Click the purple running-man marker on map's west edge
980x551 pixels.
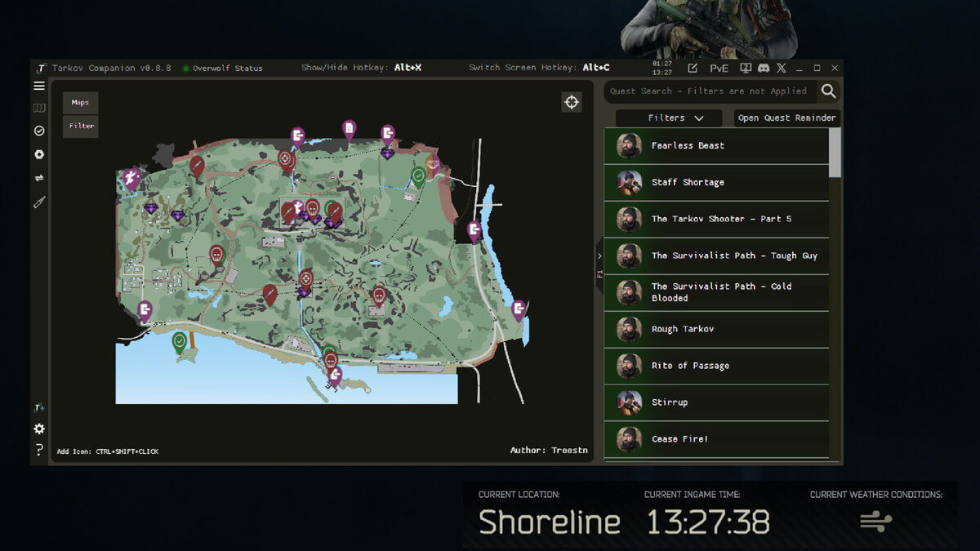(132, 178)
